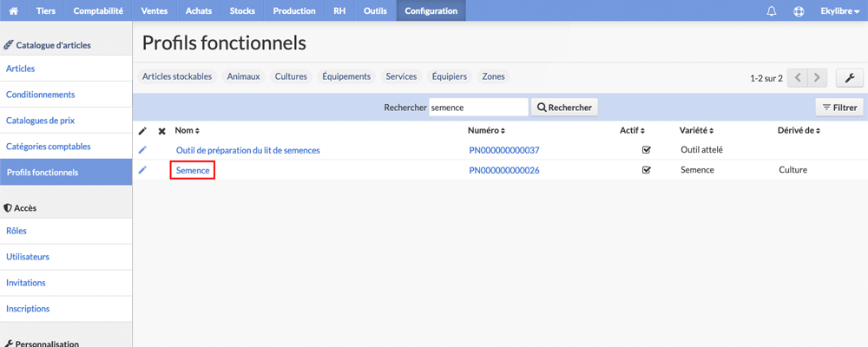Screen dimensions: 868x347
Task: Click Outil attelé variety cell
Action: pos(702,150)
